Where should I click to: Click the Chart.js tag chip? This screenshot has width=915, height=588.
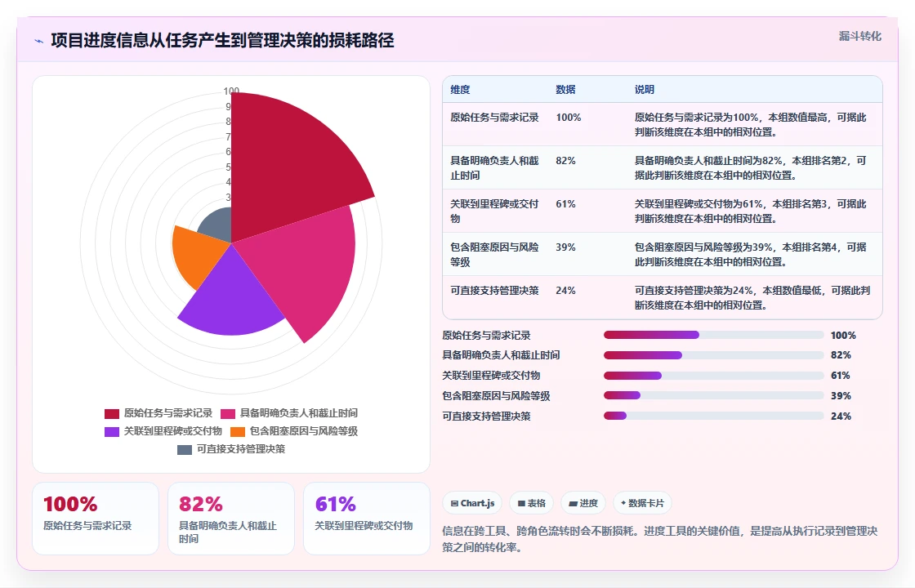[472, 503]
